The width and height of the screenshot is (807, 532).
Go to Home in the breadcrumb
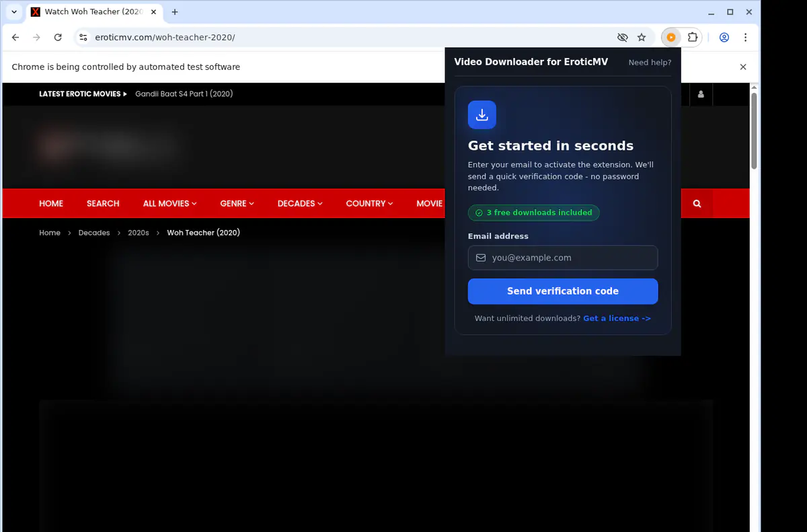50,233
